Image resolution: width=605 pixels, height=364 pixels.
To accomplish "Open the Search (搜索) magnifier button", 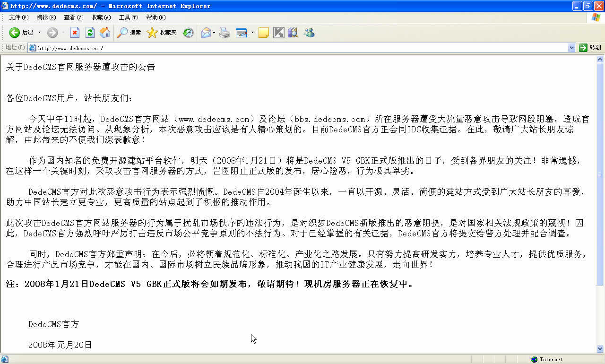I will click(129, 33).
